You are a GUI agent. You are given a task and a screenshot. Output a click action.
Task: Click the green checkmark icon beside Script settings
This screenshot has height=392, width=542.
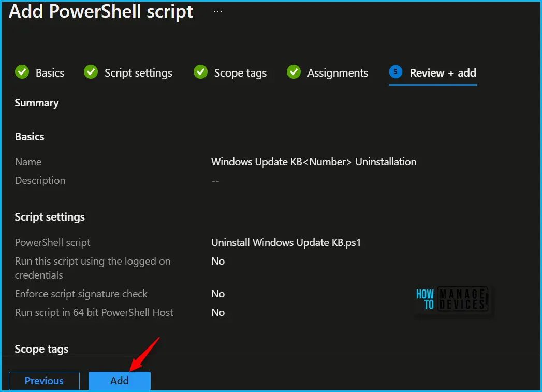click(x=91, y=72)
